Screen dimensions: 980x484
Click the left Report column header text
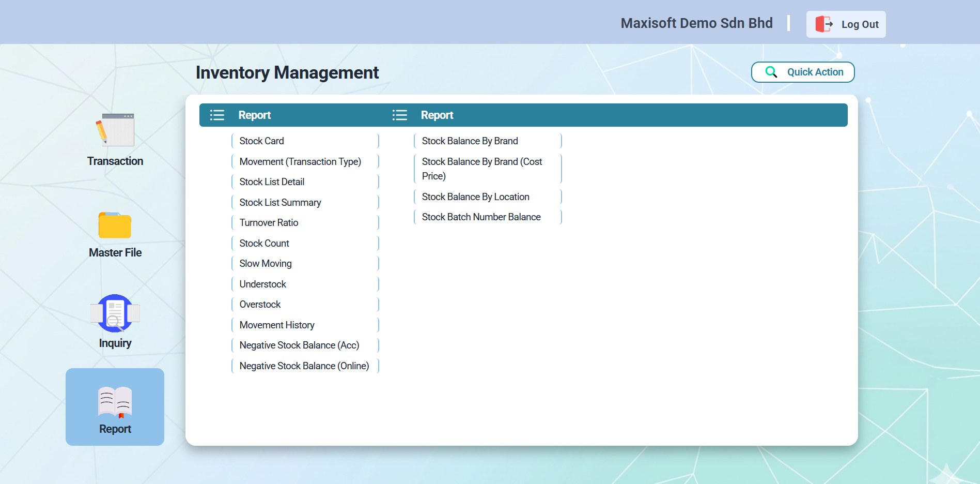point(254,115)
